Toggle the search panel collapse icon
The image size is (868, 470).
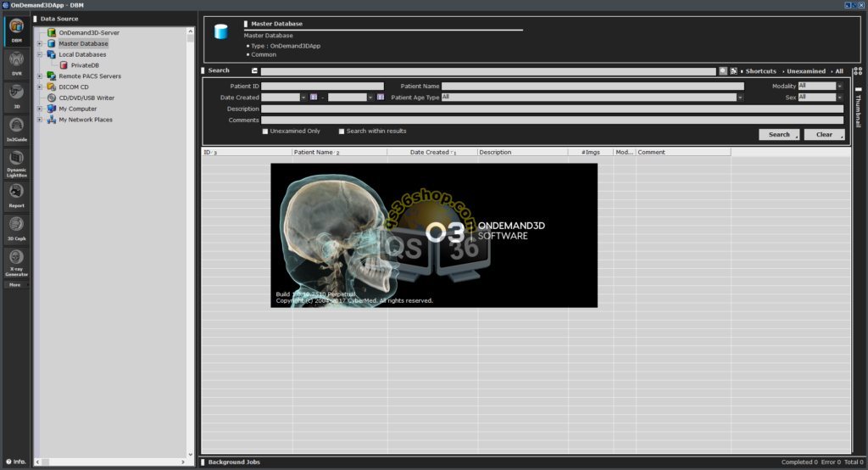254,70
